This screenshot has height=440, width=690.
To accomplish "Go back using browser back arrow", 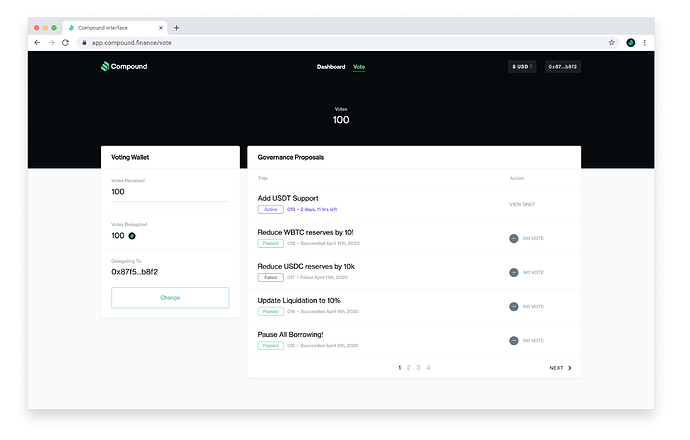I will coord(37,43).
